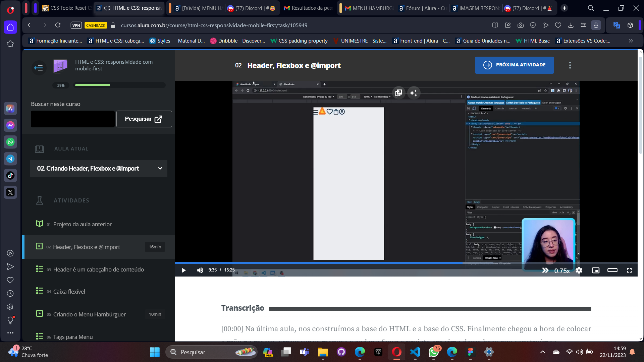The image size is (644, 362).
Task: Collapse the course sidebar menu
Action: [39, 68]
